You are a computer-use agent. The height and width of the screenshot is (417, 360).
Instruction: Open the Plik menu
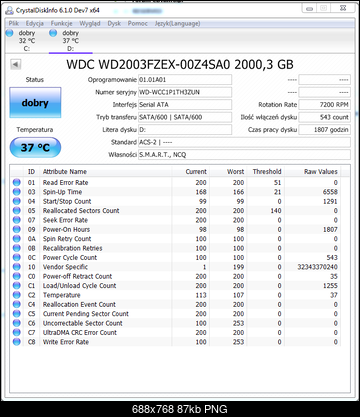[14, 23]
